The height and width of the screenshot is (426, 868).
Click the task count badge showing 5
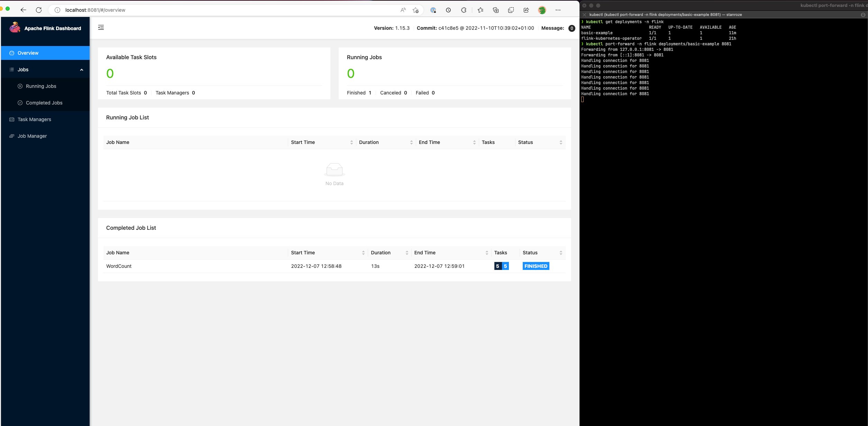coord(497,266)
